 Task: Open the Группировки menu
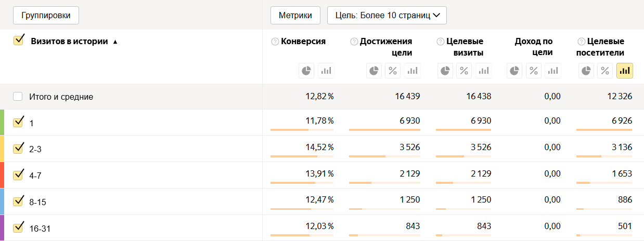46,16
